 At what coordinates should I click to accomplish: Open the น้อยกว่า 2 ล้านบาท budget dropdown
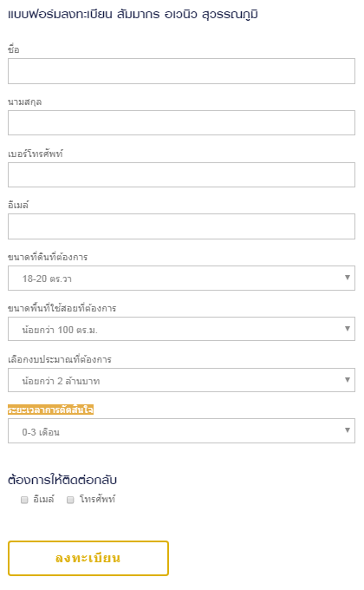pos(181,380)
